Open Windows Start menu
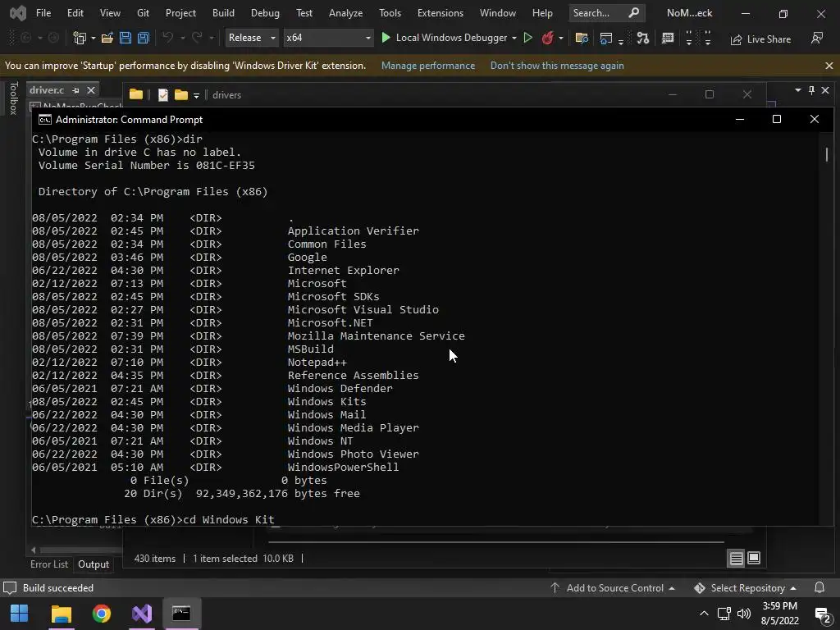 coord(20,614)
